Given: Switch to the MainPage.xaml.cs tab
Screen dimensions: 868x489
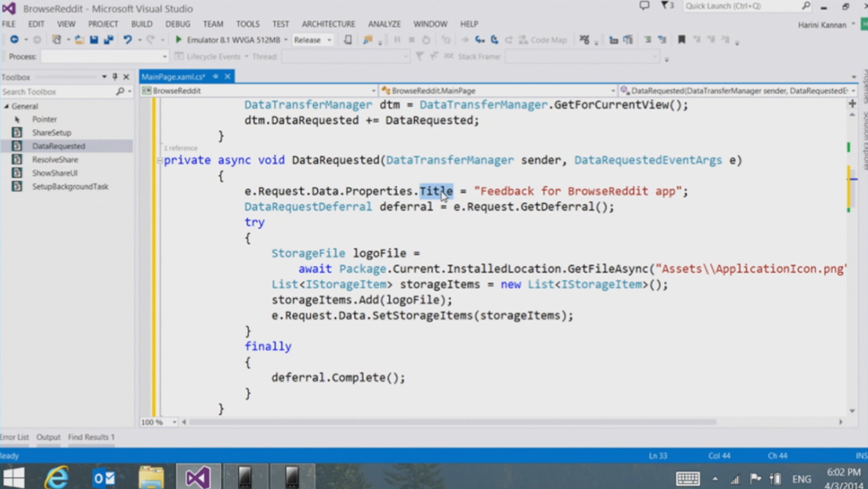Looking at the screenshot, I should [x=173, y=77].
